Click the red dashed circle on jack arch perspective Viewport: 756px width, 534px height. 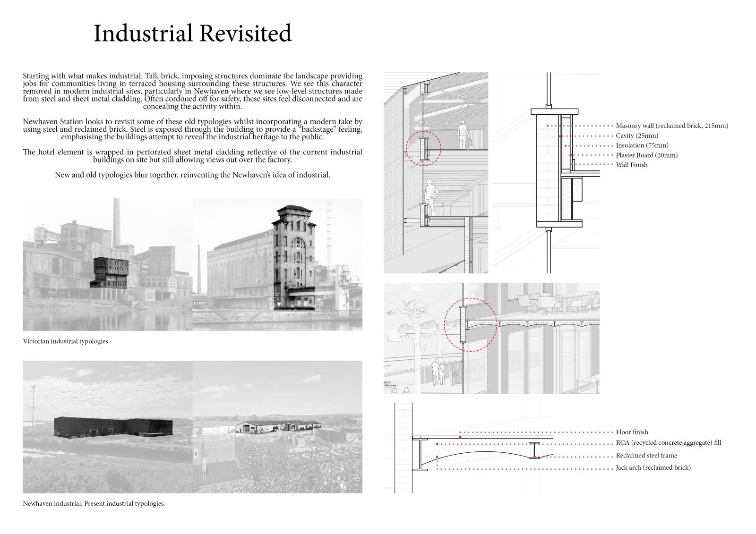470,325
